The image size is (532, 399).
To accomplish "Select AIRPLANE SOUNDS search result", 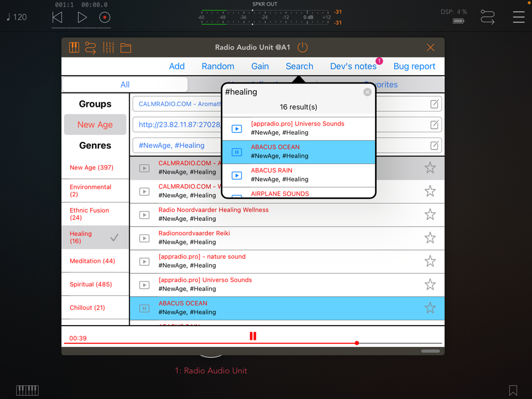I will (x=298, y=194).
